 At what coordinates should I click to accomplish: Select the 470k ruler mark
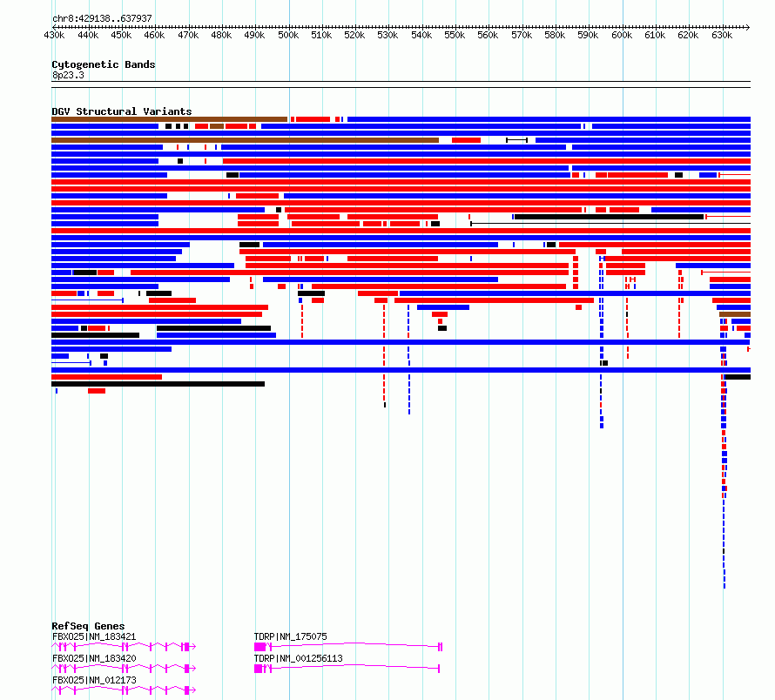pyautogui.click(x=188, y=35)
